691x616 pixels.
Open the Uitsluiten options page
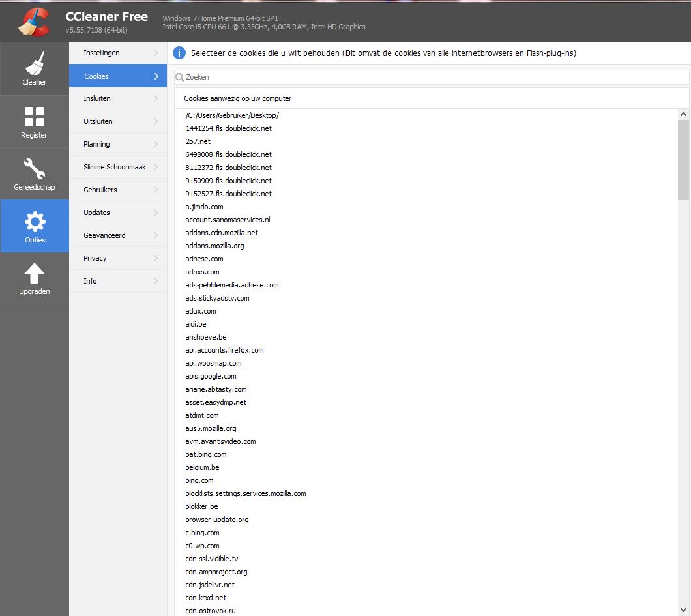98,121
